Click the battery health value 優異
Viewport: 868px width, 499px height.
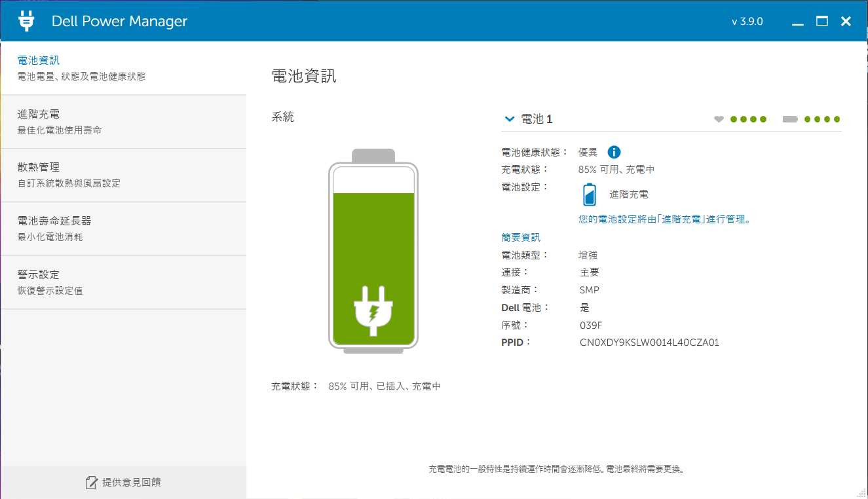[x=588, y=152]
